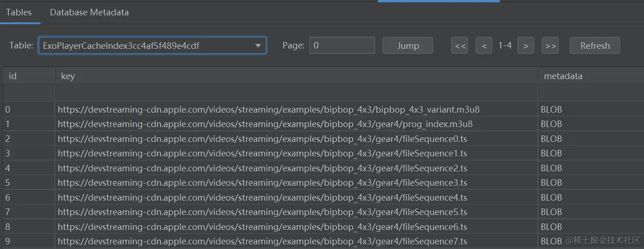Screen dimensions: 644x249
Task: Click the metadata column header
Action: [x=591, y=76]
